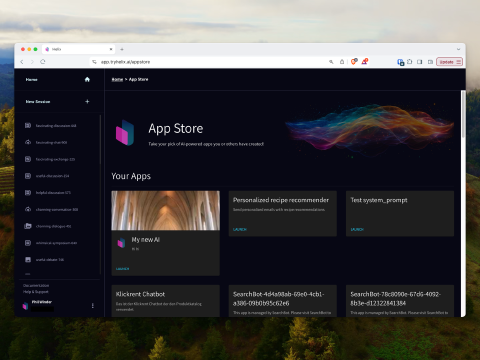
Task: Click the My new AI cathedral thumbnail
Action: coord(166,210)
